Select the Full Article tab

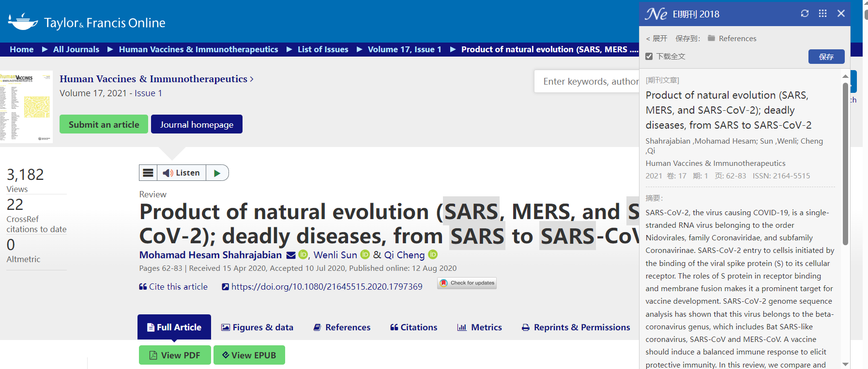174,327
